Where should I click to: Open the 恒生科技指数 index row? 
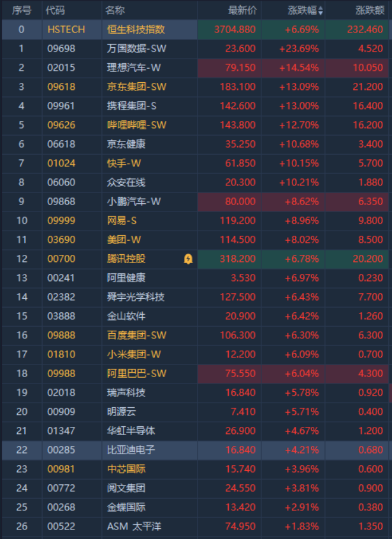136,29
